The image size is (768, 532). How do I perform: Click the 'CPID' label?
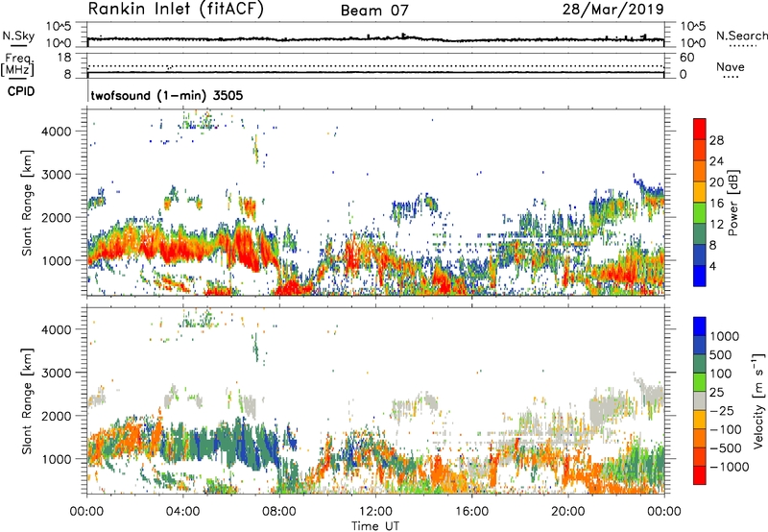[x=21, y=91]
